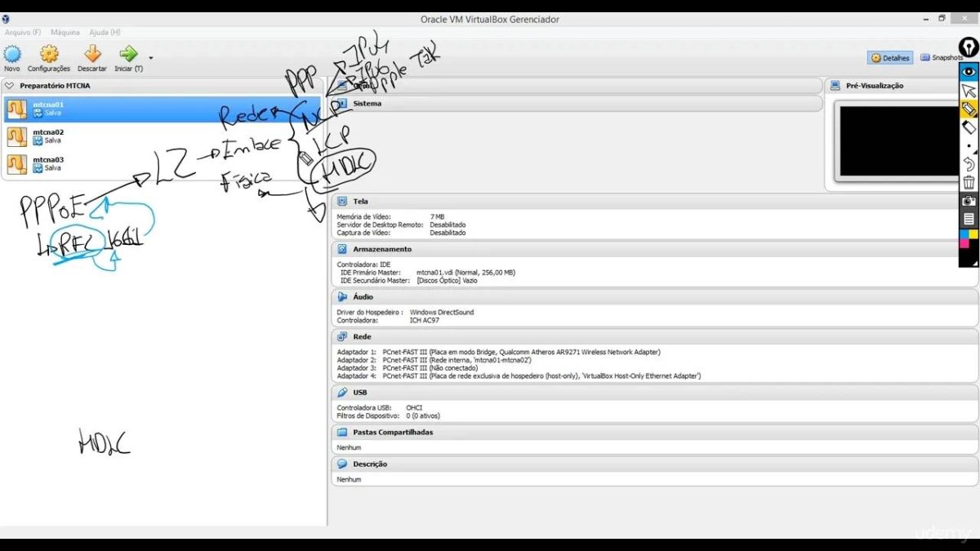Click the Windows DirectSound driver value
This screenshot has width=980, height=551.
point(442,313)
